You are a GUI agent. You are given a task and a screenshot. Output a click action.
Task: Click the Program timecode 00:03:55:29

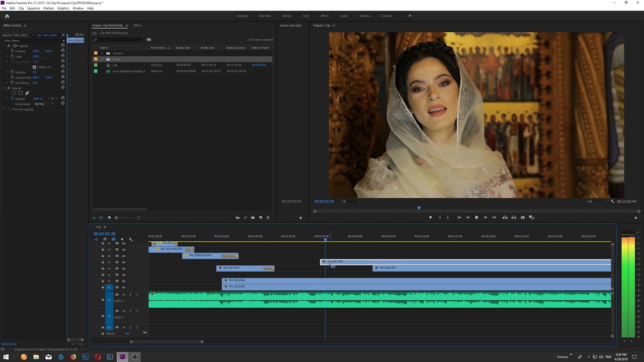point(324,201)
